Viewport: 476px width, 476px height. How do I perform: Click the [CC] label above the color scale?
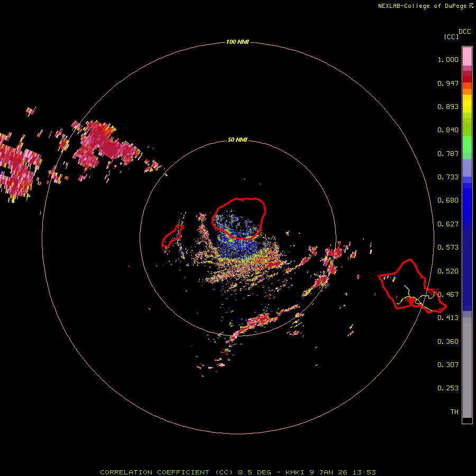451,36
